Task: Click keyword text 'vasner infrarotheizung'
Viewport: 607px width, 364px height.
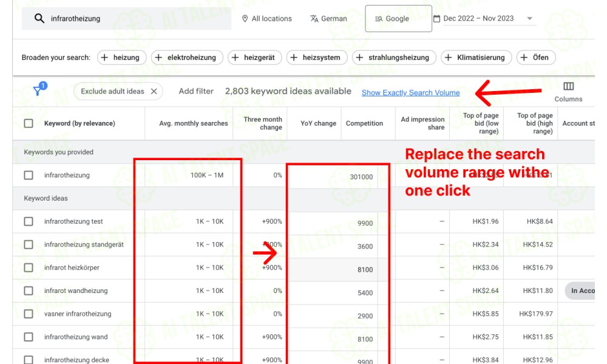Action: pos(78,314)
